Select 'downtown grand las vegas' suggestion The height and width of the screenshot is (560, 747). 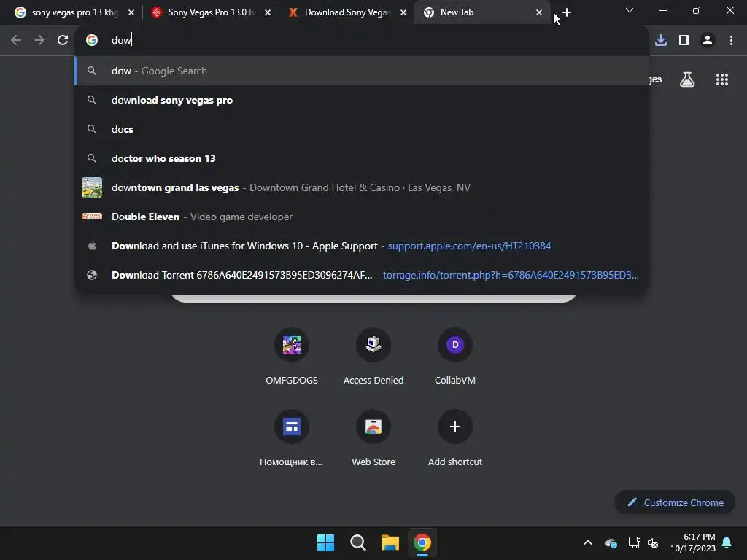tap(362, 187)
